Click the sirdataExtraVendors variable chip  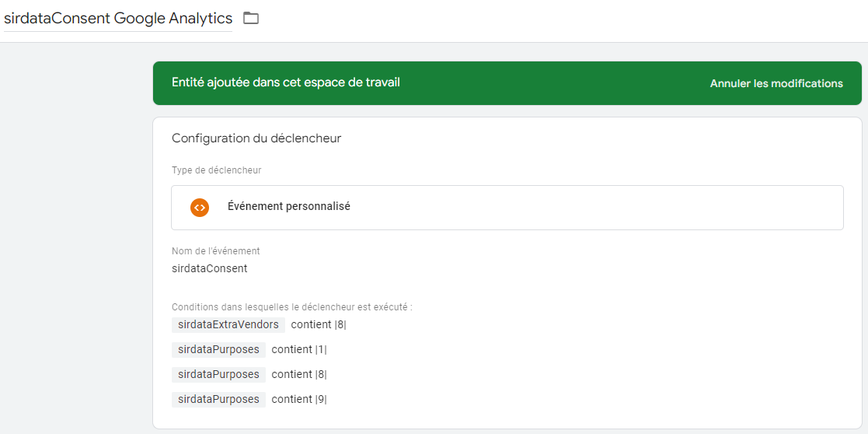click(228, 325)
